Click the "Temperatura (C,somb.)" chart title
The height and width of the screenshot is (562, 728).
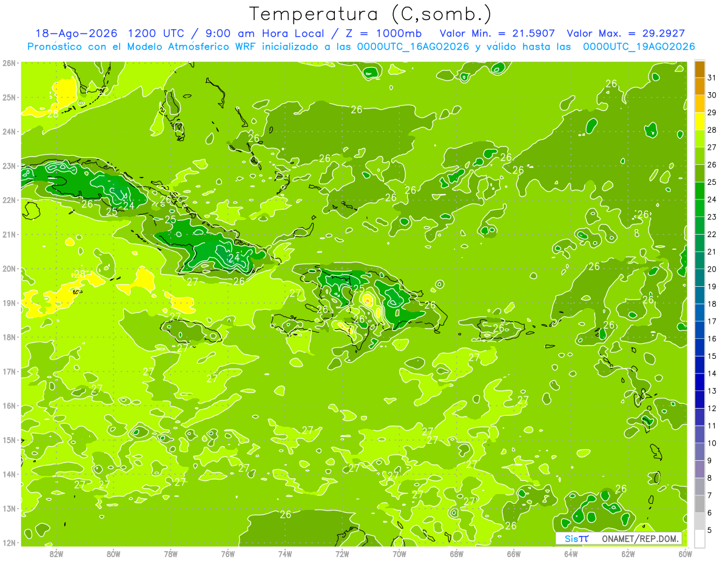[371, 14]
